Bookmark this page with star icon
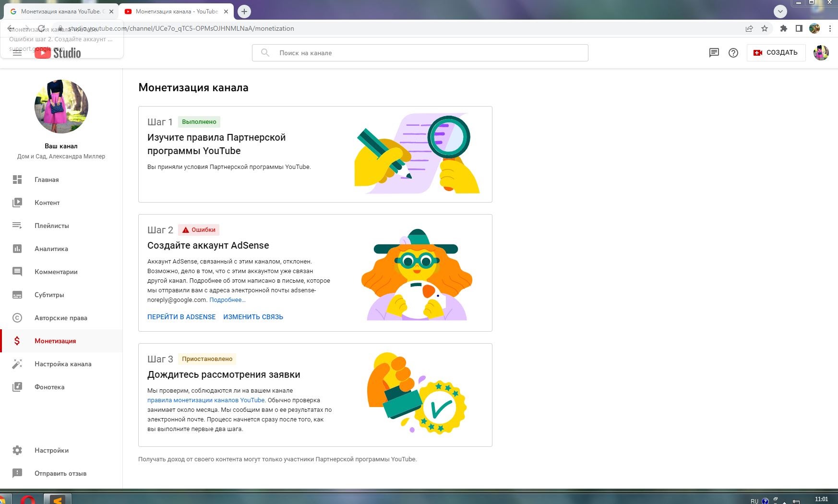Image resolution: width=838 pixels, height=504 pixels. pyautogui.click(x=765, y=28)
